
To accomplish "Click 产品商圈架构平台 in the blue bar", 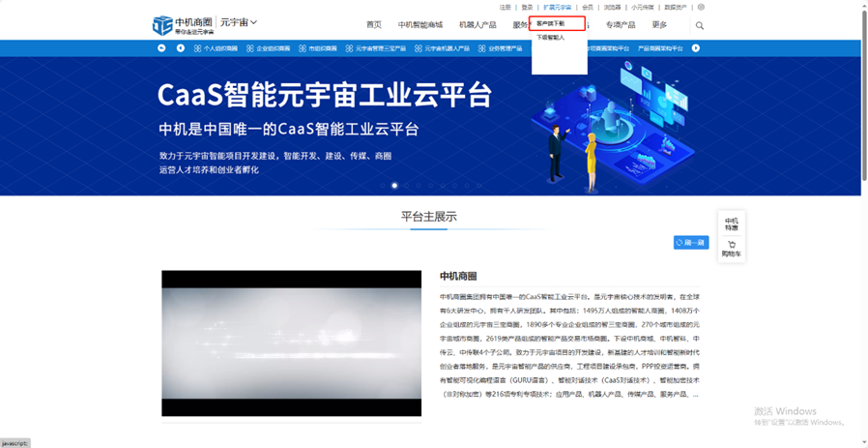I will pos(660,48).
